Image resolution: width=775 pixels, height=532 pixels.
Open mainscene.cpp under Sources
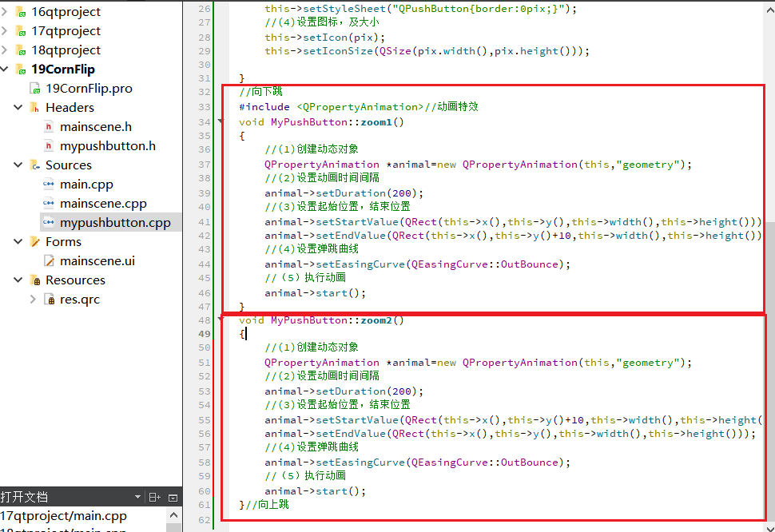click(x=103, y=204)
